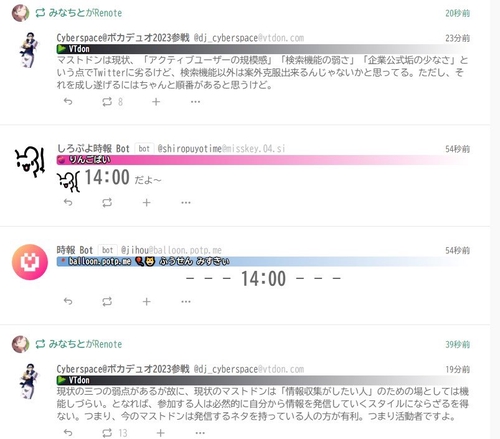Add reaction to しろぷよ時報 Bot post
Image resolution: width=500 pixels, height=439 pixels.
click(x=147, y=203)
